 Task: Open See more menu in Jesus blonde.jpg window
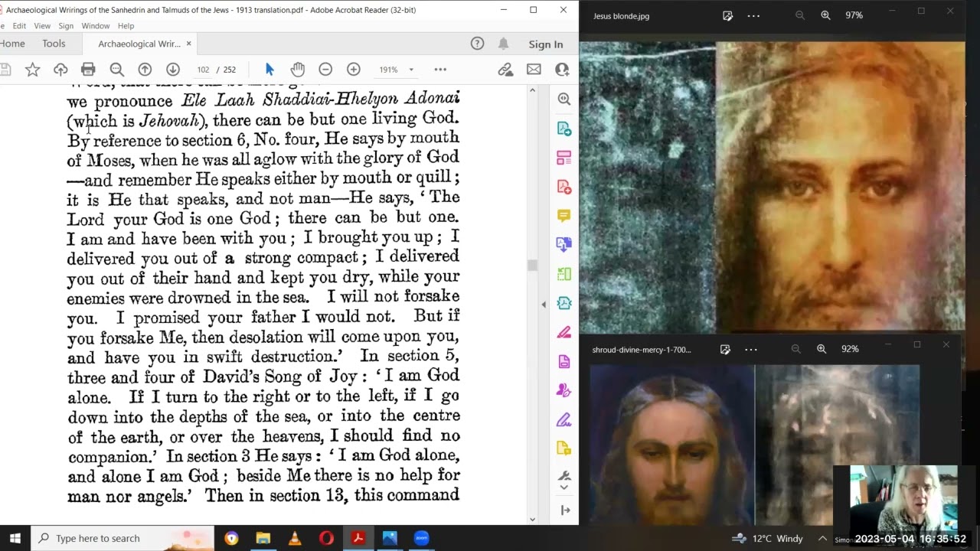point(753,15)
